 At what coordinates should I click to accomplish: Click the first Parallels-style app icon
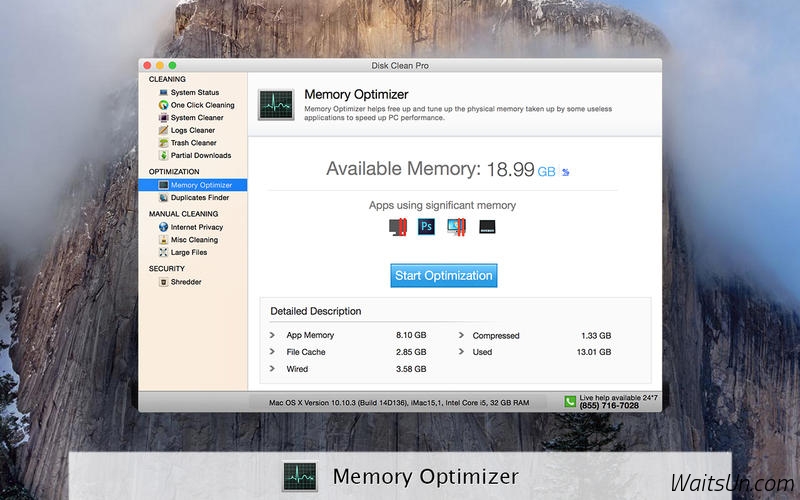[398, 227]
